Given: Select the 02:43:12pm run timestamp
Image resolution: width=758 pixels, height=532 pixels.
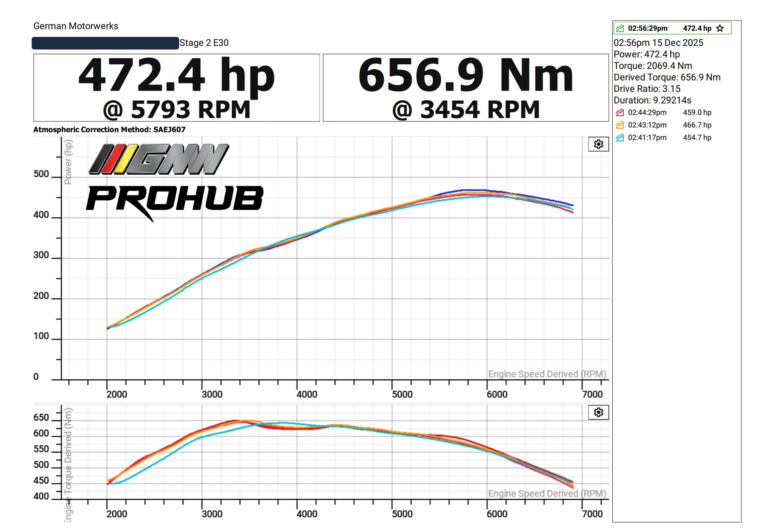Looking at the screenshot, I should tap(647, 125).
